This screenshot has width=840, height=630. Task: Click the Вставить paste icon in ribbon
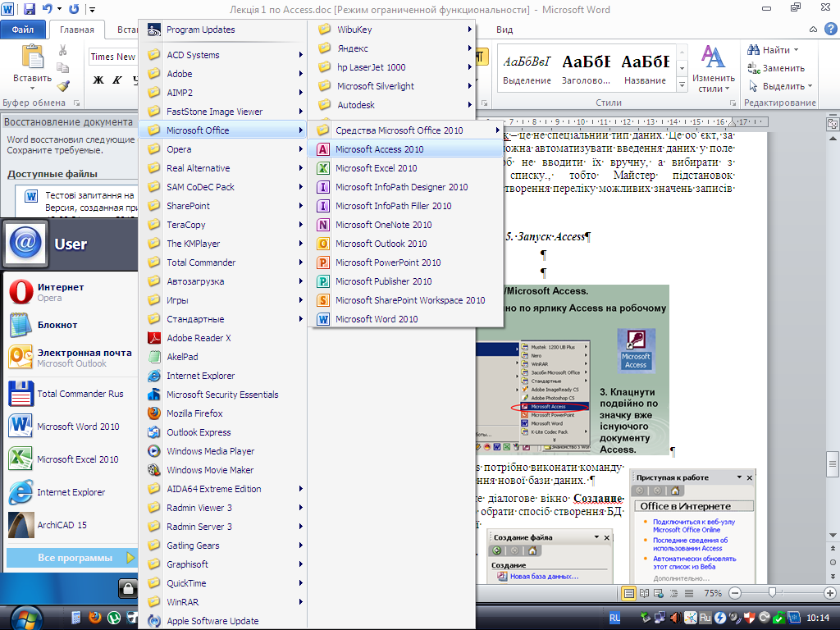tap(32, 57)
